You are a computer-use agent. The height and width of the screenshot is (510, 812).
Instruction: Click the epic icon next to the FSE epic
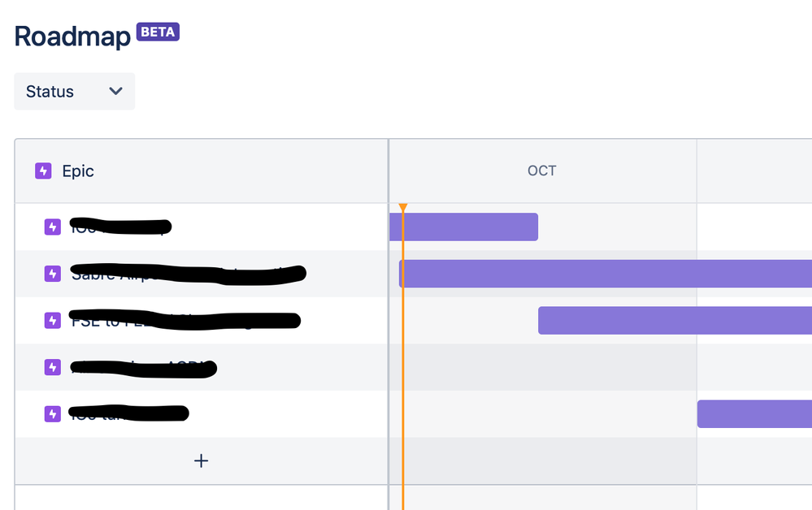[x=52, y=320]
